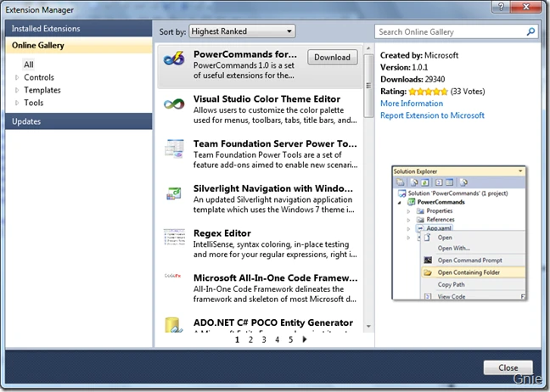
Task: Click the search magnifier icon in Search Online Gallery
Action: coord(531,32)
